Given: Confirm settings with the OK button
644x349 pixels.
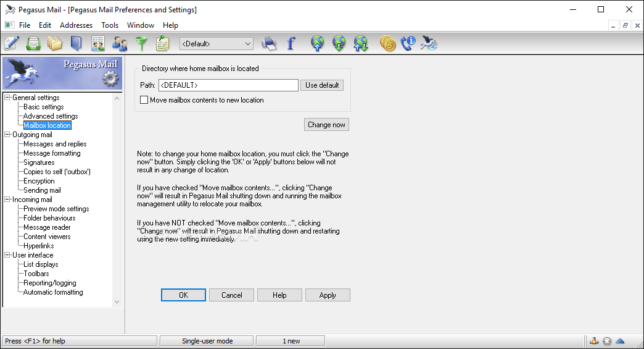Looking at the screenshot, I should pos(183,295).
